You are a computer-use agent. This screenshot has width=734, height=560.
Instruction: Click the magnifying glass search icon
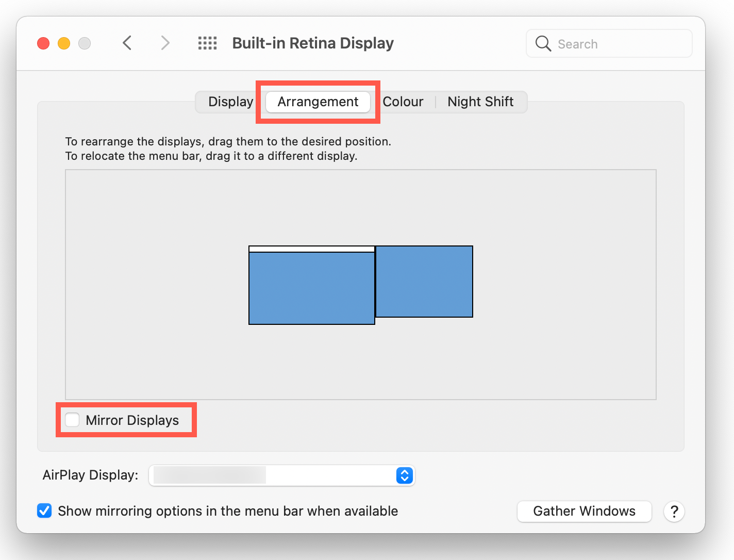point(543,44)
